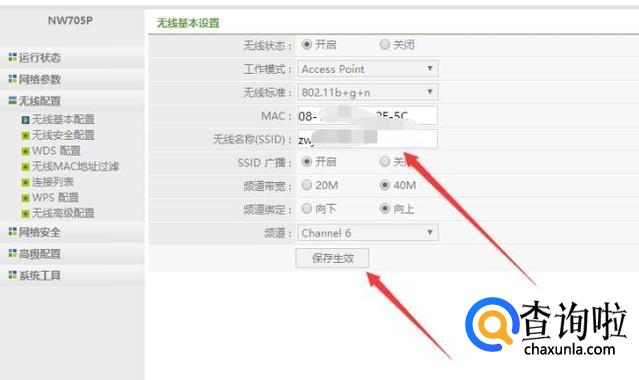Open 运行状态 menu
This screenshot has width=639, height=380.
tap(40, 57)
